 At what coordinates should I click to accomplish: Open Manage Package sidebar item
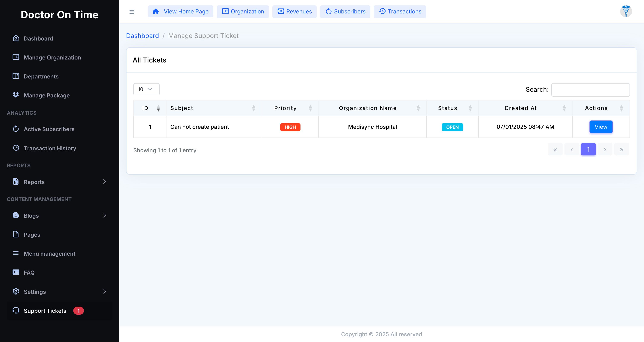(x=59, y=95)
